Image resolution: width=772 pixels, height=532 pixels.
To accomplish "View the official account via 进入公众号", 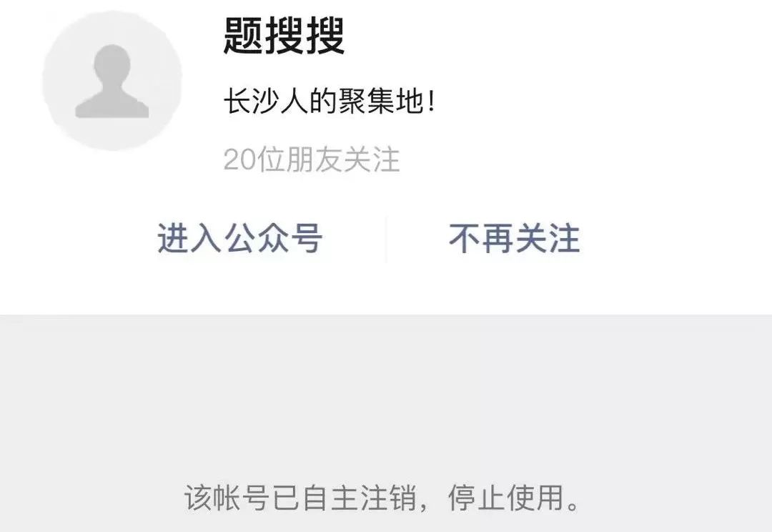I will click(239, 238).
